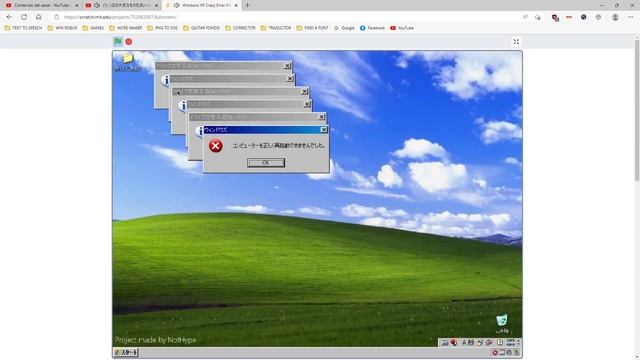Open a new browser tab with plus button
The width and height of the screenshot is (640, 360).
click(247, 5)
